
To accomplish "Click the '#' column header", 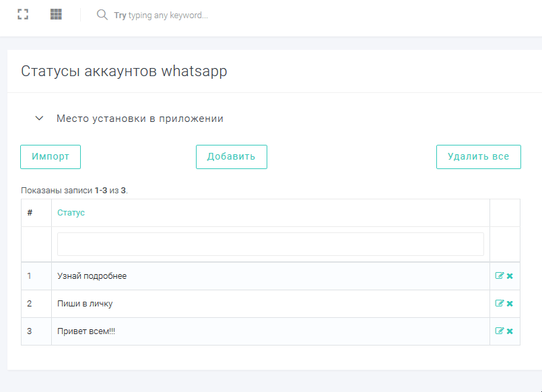I will (x=30, y=213).
